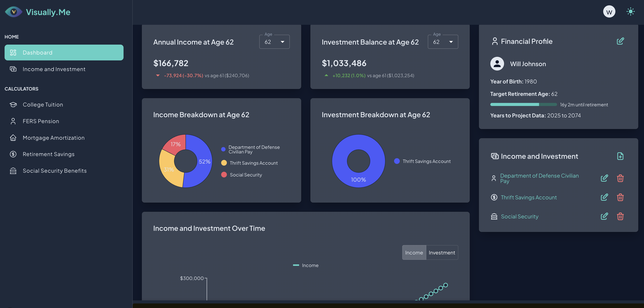Open the Financial Profile edit pencil
Image resolution: width=644 pixels, height=308 pixels.
pos(620,41)
